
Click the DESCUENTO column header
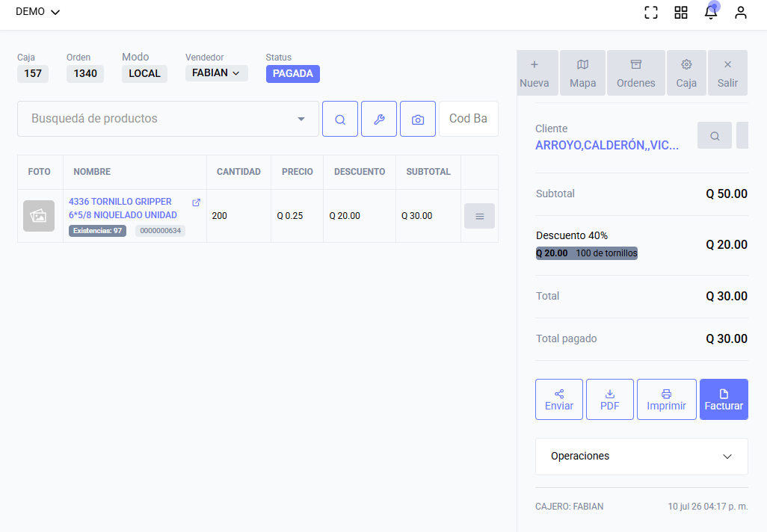pyautogui.click(x=360, y=172)
